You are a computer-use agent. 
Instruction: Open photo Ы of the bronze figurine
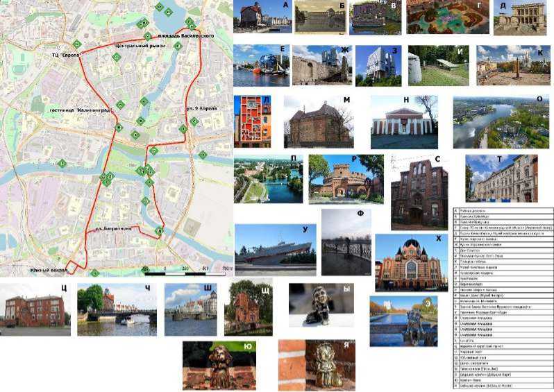click(321, 305)
